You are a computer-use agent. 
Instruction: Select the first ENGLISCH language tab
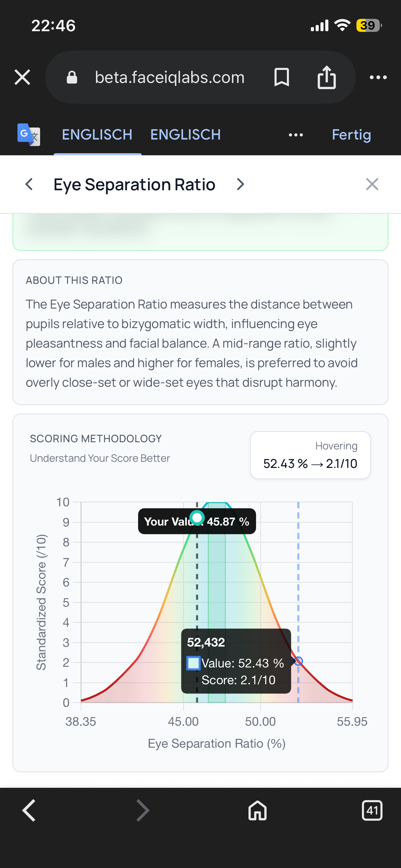point(97,135)
